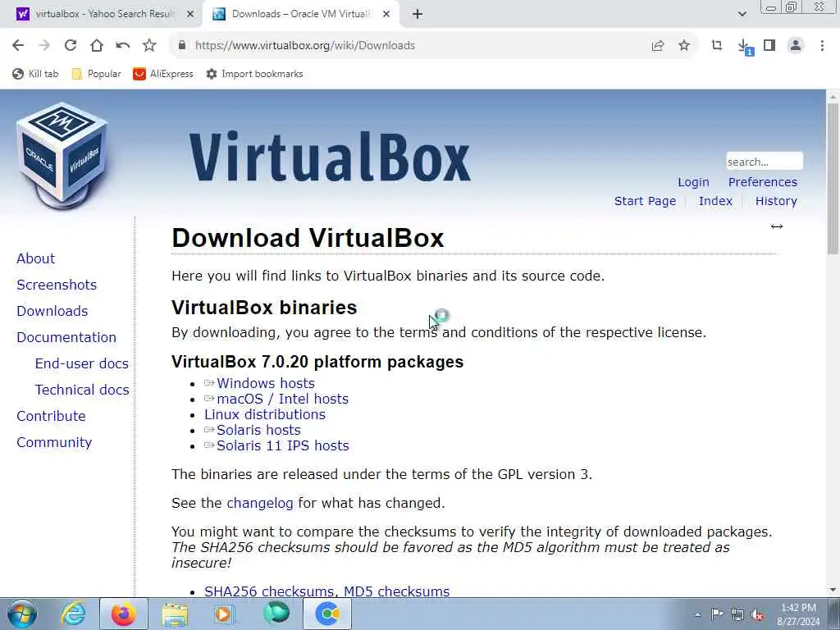This screenshot has width=840, height=630.
Task: Open the Login link
Action: (693, 182)
